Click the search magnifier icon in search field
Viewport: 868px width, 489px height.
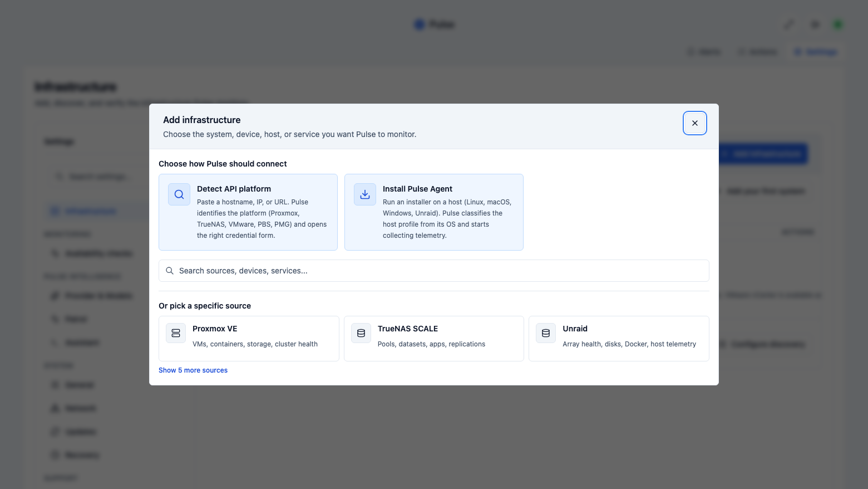click(x=170, y=271)
